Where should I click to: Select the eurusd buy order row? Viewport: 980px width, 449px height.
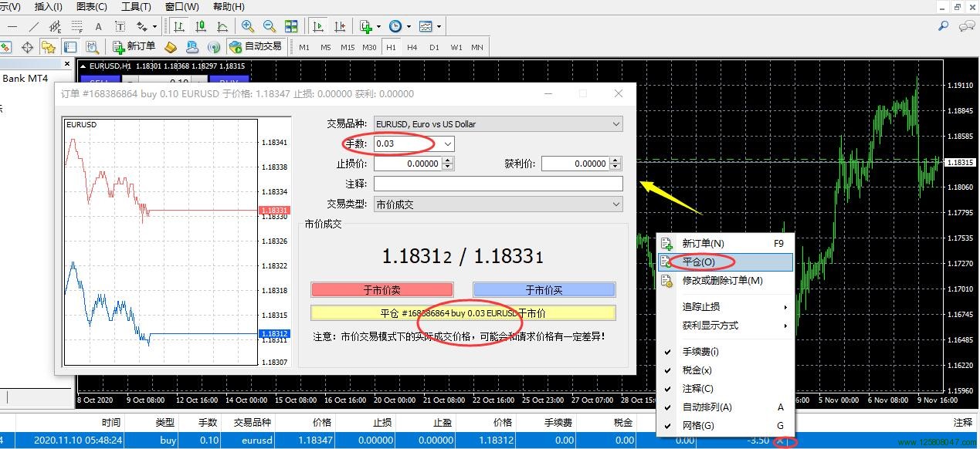click(490, 441)
